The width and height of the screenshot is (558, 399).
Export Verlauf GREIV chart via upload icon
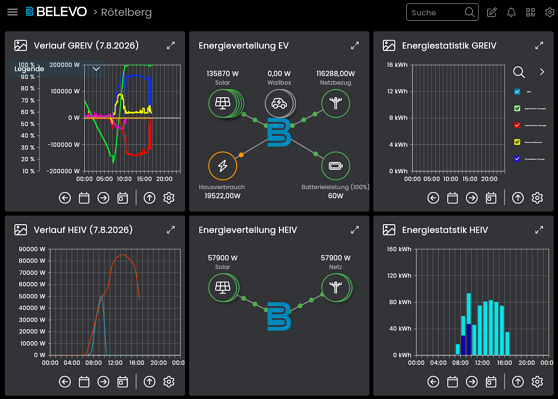coord(149,198)
